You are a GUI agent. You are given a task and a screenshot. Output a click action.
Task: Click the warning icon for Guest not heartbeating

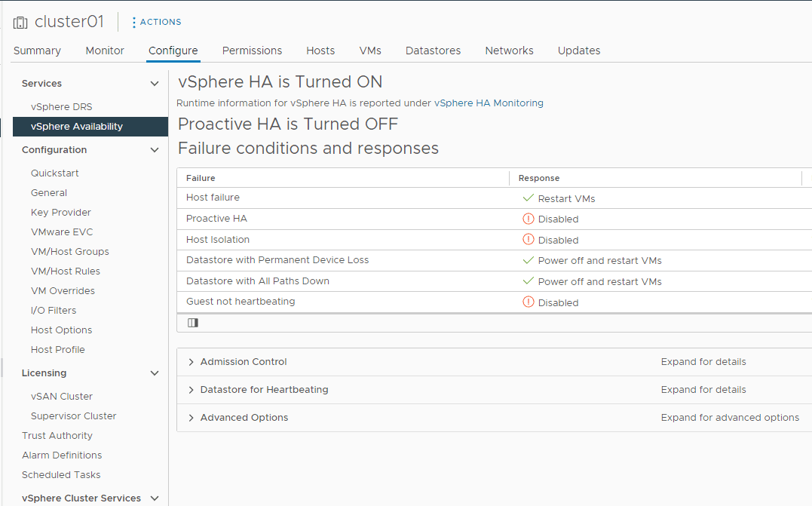[x=528, y=302]
